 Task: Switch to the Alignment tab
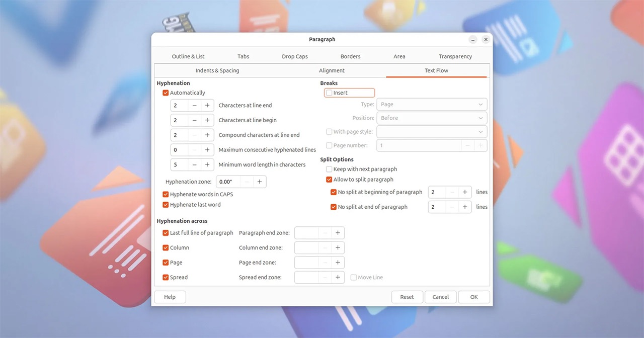tap(332, 70)
